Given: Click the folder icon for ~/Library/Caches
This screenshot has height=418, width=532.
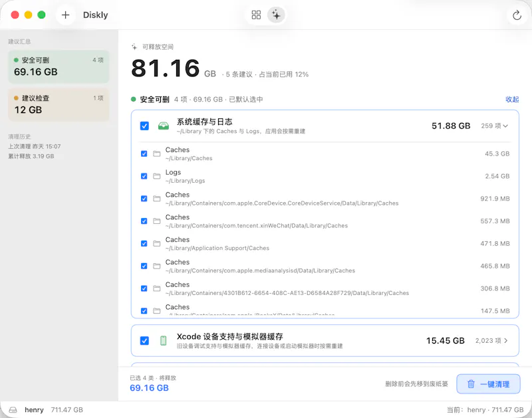Looking at the screenshot, I should tap(157, 154).
